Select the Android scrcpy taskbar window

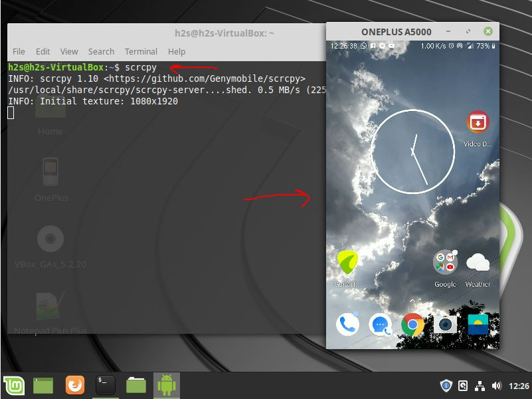click(167, 385)
